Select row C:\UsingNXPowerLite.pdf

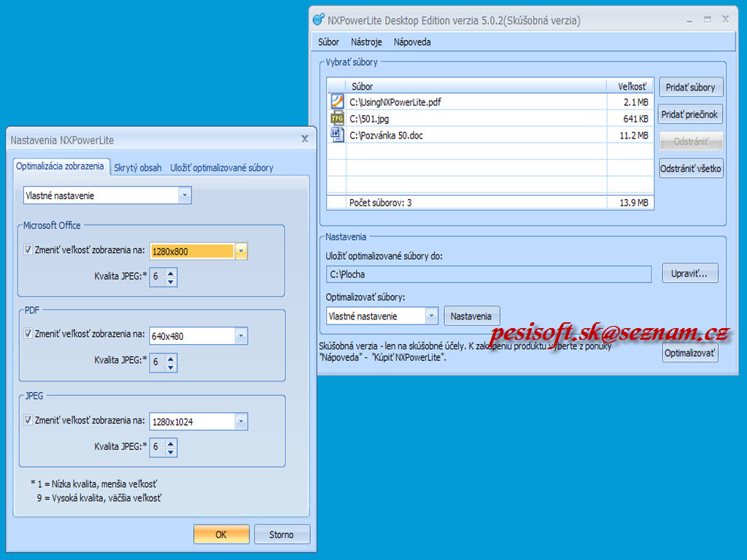[x=490, y=102]
